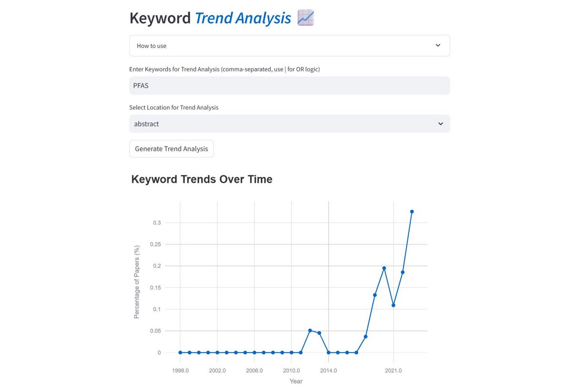The image size is (573, 392).
Task: Click the "Year" axis label below the chart
Action: [296, 381]
